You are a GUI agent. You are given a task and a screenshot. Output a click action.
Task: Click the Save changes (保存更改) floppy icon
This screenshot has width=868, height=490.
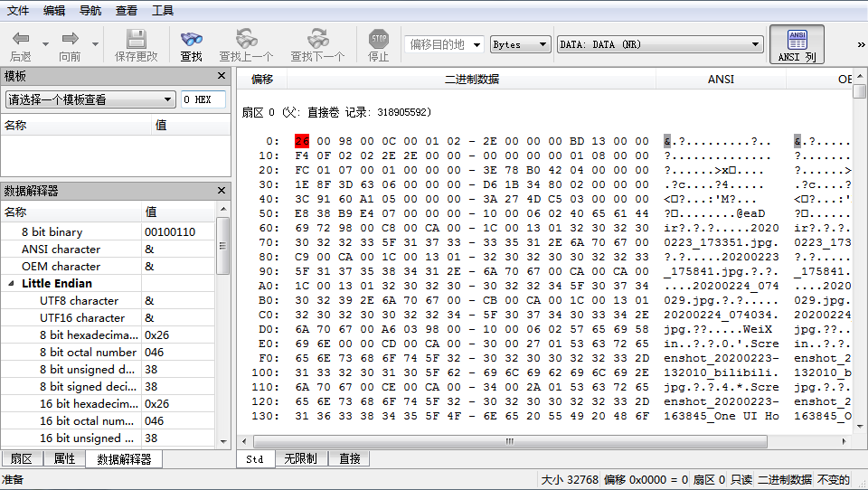click(x=137, y=39)
